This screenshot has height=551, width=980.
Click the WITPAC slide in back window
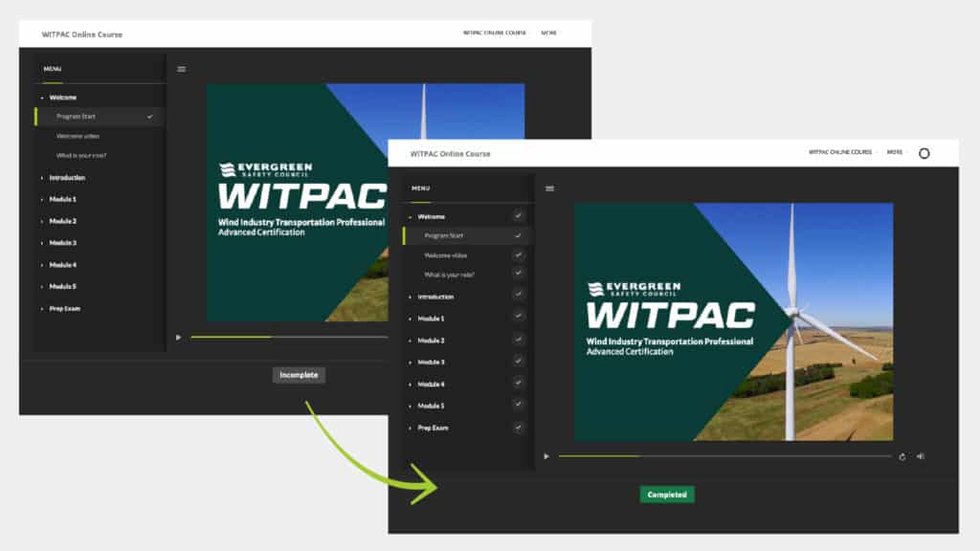297,203
